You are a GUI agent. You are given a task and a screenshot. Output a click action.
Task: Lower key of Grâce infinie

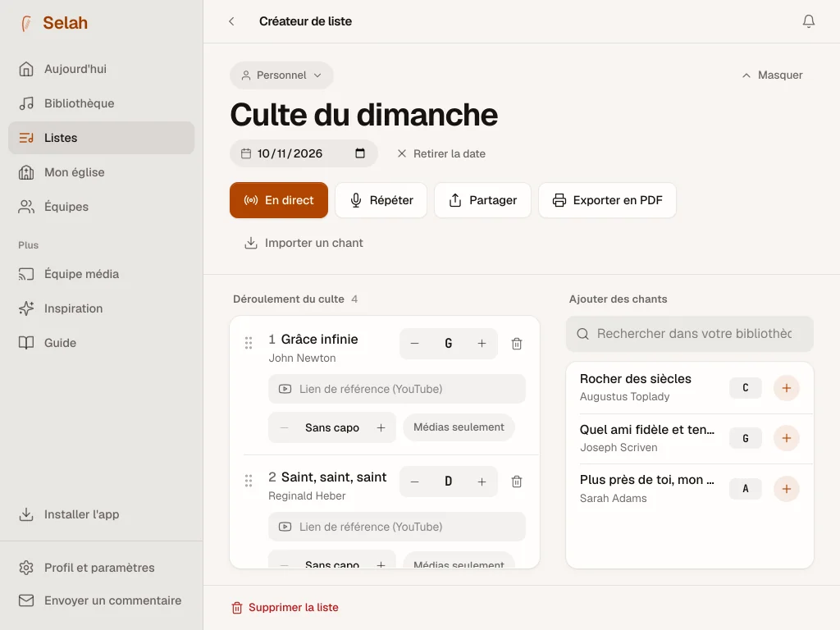pyautogui.click(x=414, y=344)
